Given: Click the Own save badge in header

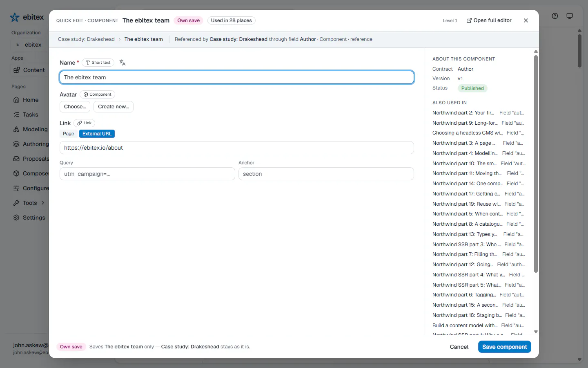Looking at the screenshot, I should coord(189,20).
